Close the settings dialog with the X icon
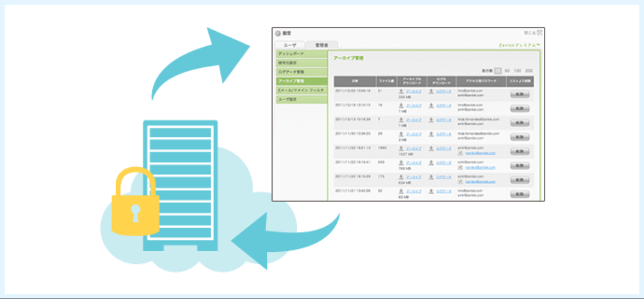644x299 pixels. click(539, 33)
